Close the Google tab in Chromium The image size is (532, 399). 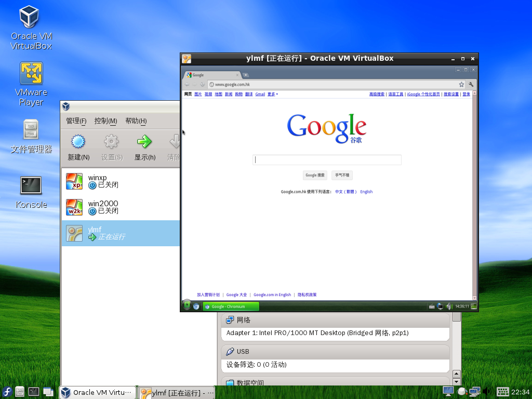coord(237,75)
